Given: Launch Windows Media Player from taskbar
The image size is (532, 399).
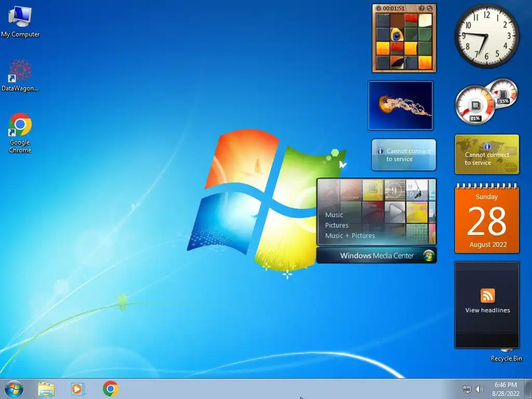Looking at the screenshot, I should (x=78, y=389).
